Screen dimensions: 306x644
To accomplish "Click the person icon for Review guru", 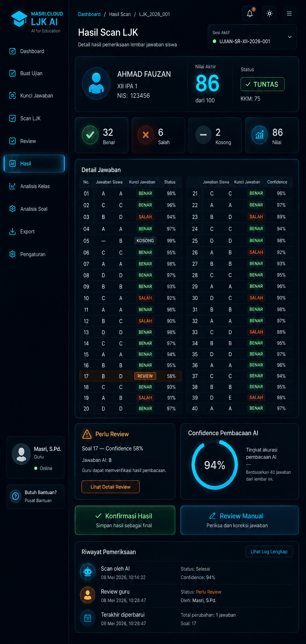I will pyautogui.click(x=87, y=595).
